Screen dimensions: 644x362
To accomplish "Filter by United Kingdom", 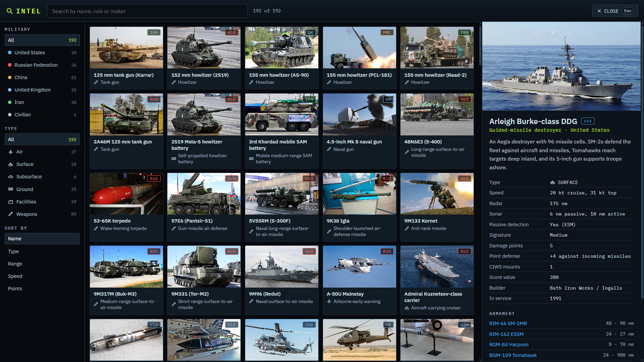I will pos(42,90).
